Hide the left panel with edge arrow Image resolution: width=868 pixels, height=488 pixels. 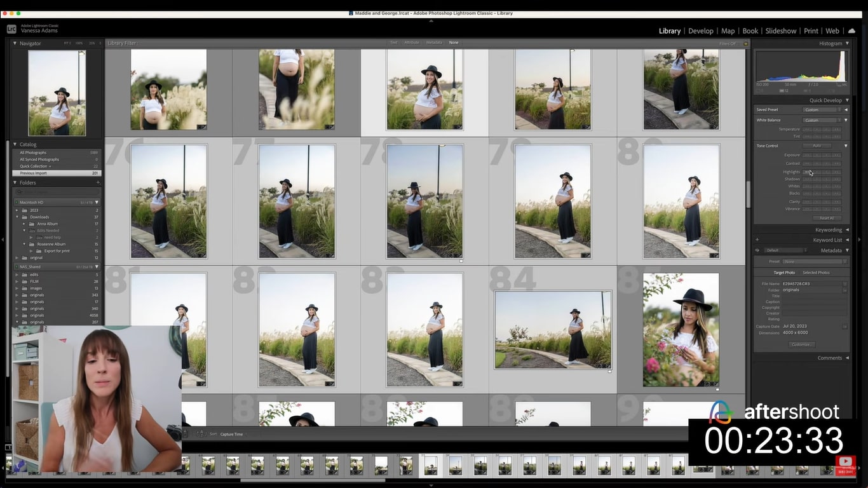click(3, 240)
